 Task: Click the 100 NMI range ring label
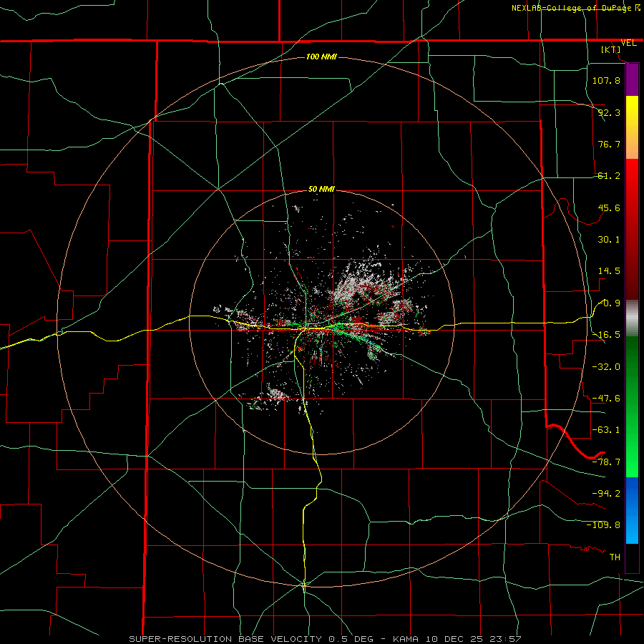321,57
